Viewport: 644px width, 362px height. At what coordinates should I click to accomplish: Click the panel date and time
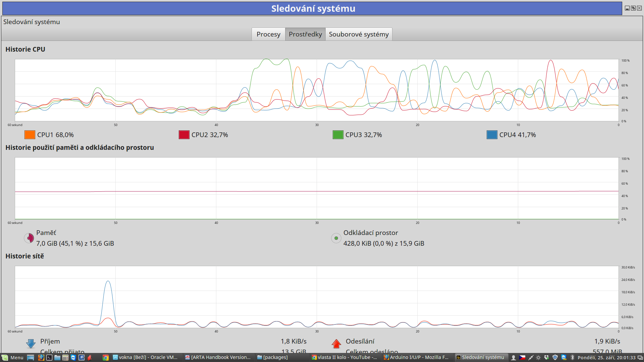point(606,357)
